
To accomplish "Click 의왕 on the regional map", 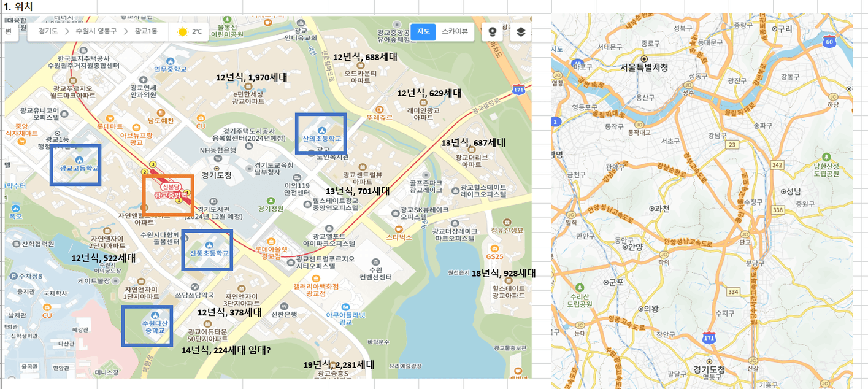I will tap(649, 309).
